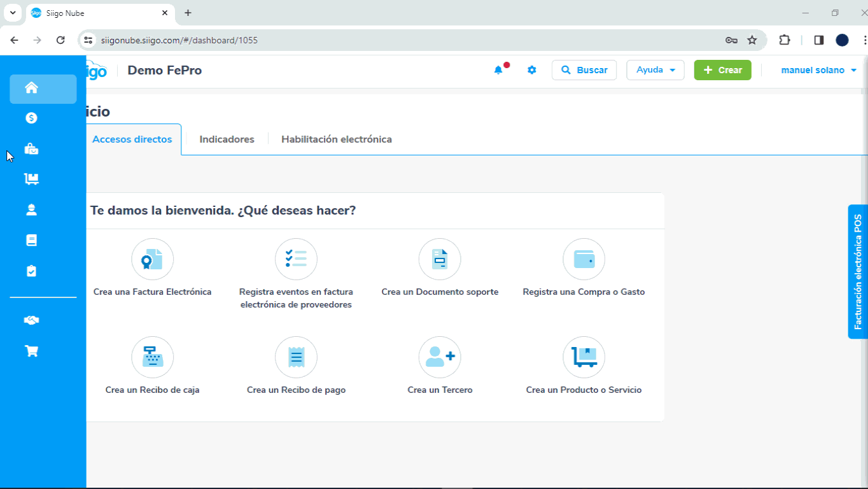Image resolution: width=868 pixels, height=489 pixels.
Task: Open the Chrome profile avatar
Action: click(842, 40)
